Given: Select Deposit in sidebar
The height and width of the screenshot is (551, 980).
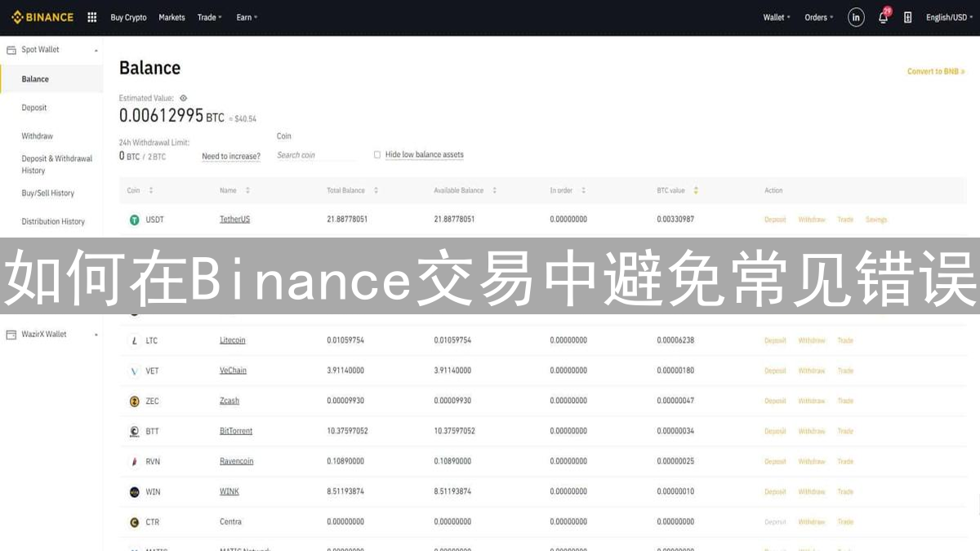Looking at the screenshot, I should pos(34,108).
